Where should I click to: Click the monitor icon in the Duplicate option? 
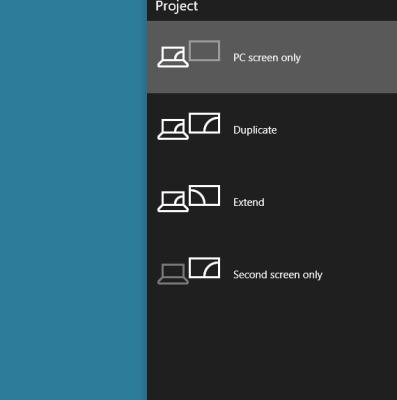tap(204, 123)
